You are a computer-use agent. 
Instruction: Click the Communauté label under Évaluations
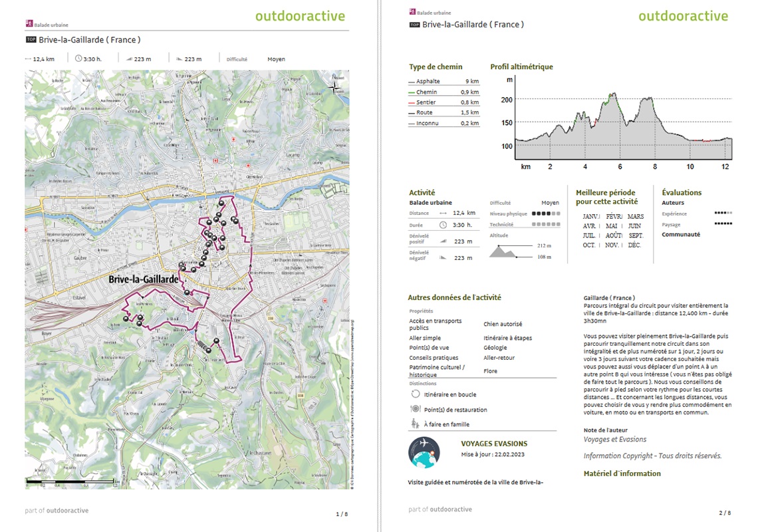681,235
